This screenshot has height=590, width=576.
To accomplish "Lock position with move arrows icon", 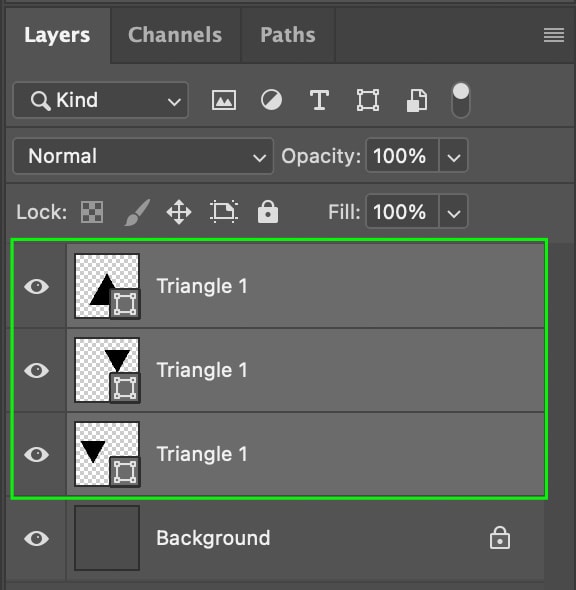I will (179, 212).
